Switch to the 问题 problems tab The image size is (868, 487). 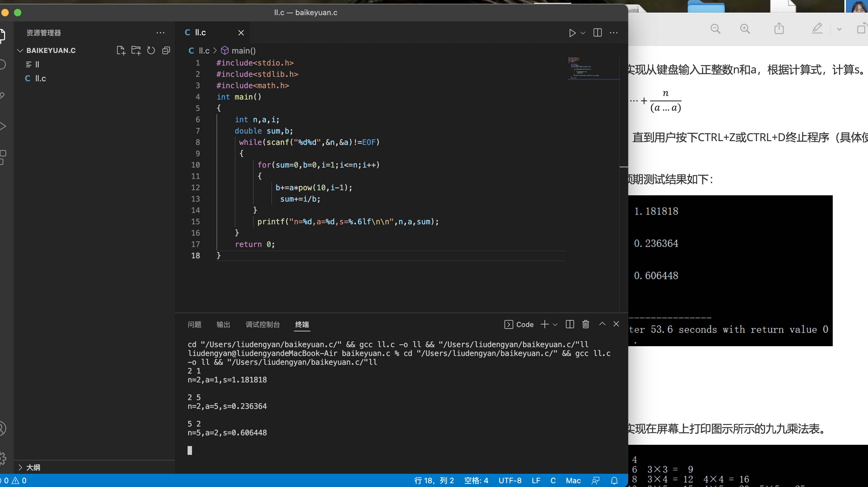[194, 324]
